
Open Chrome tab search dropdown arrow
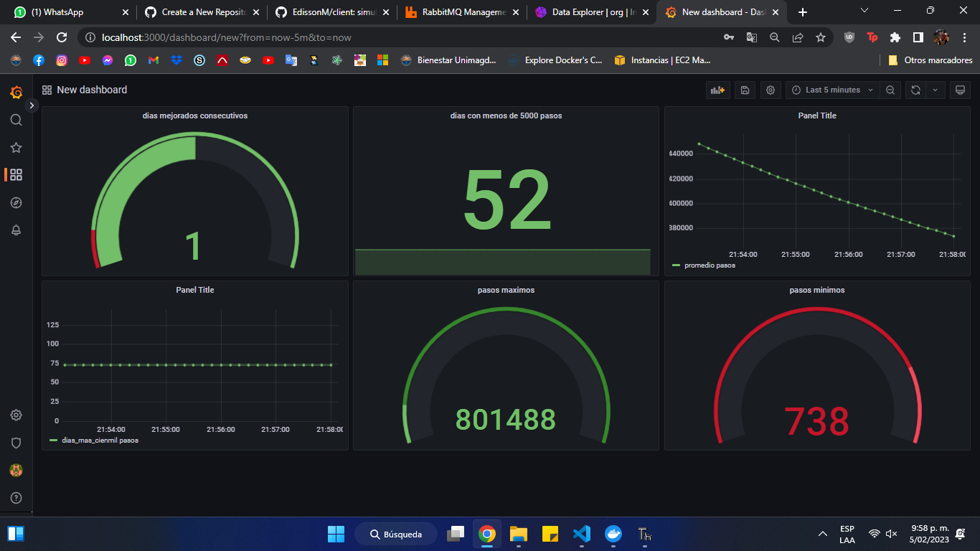pos(864,11)
